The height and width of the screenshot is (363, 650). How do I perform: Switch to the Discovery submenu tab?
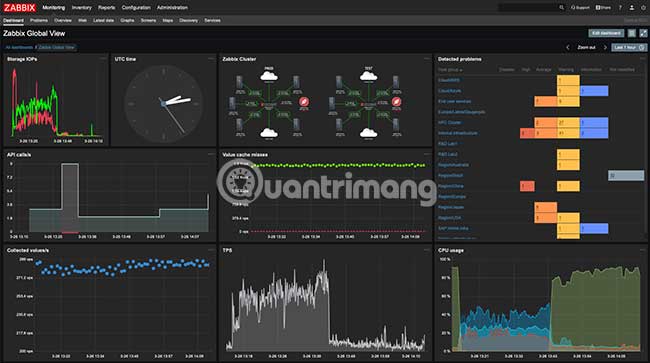coord(189,20)
